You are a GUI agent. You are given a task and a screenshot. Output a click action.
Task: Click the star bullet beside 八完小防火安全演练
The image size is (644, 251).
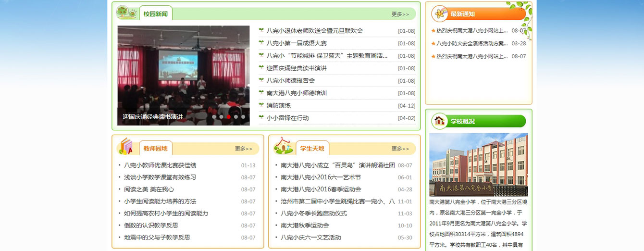(x=433, y=43)
